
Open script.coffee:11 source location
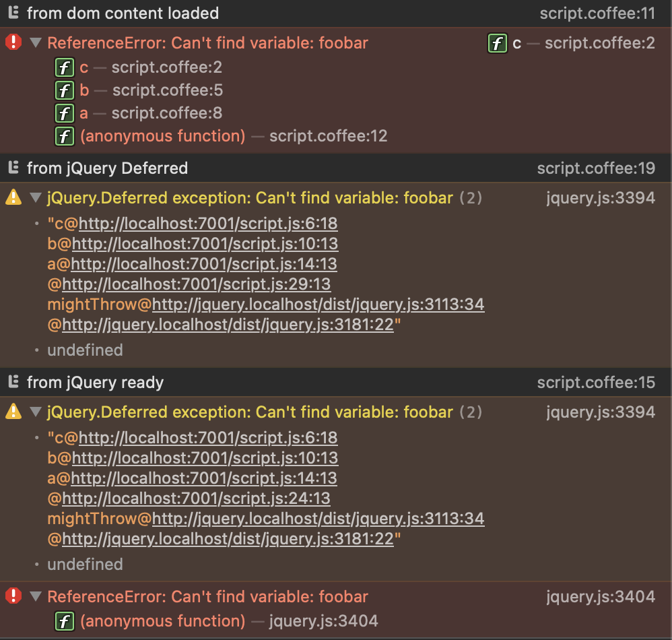point(597,13)
